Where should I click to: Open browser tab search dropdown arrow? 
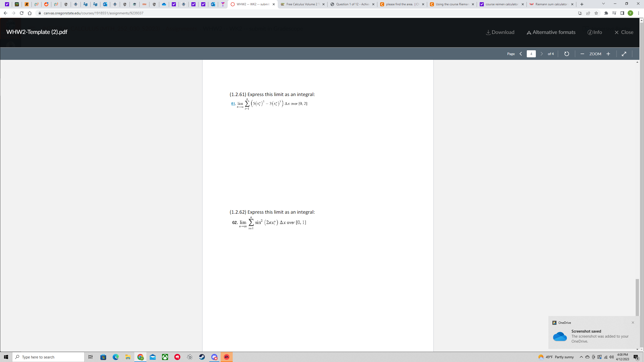click(x=603, y=4)
